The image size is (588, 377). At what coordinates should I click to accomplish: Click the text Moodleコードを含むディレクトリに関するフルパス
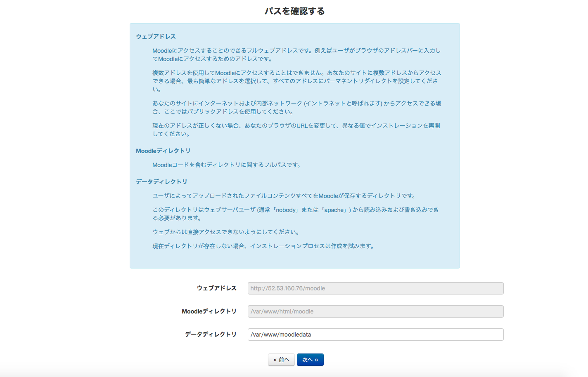click(x=227, y=165)
